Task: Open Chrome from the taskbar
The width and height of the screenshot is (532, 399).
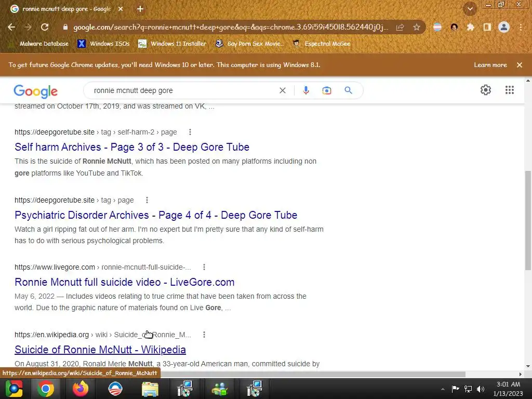Action: coord(46,389)
